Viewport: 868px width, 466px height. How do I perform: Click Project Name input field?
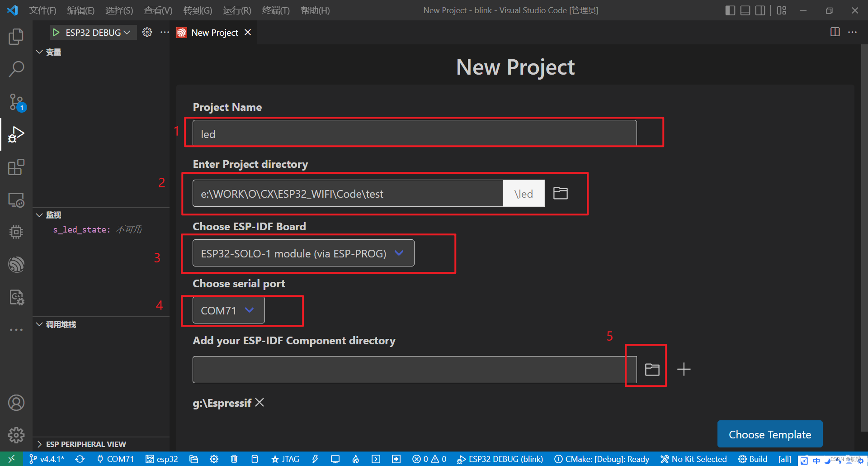[415, 133]
